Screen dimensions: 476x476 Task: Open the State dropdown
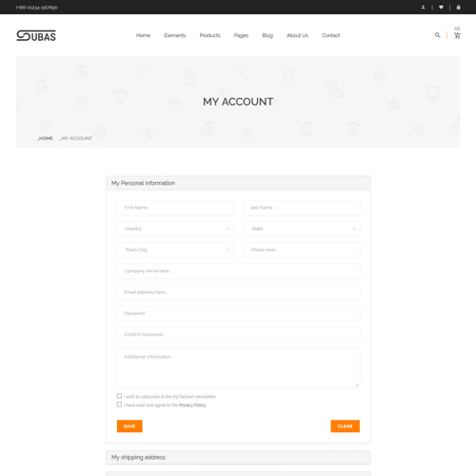[x=302, y=228]
